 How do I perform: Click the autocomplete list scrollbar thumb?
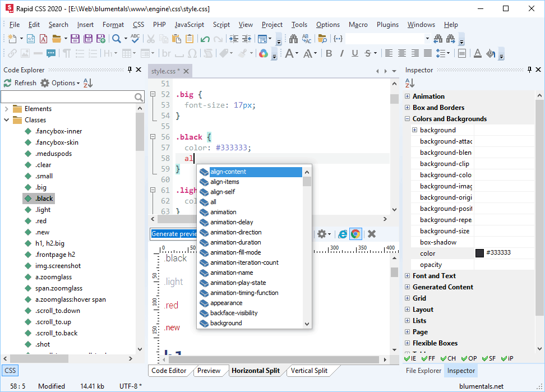coord(307,182)
